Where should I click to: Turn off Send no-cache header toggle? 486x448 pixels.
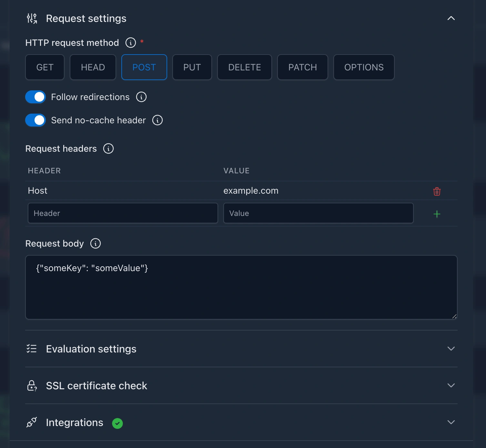(35, 120)
